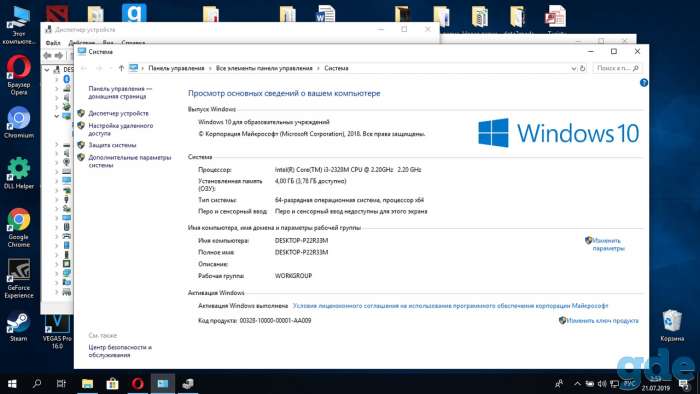This screenshot has height=394, width=700.
Task: Expand the Bluetooth node in Device Manager tree
Action: 57,79
